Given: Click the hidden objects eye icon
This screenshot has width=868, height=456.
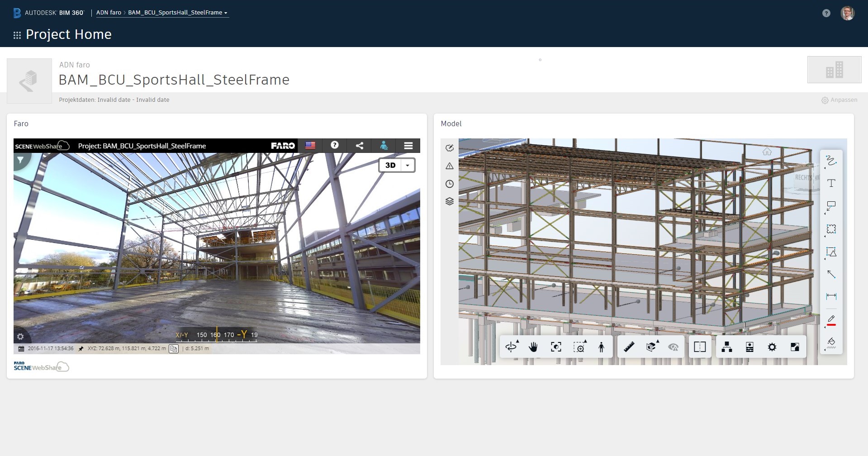Looking at the screenshot, I should click(x=674, y=347).
